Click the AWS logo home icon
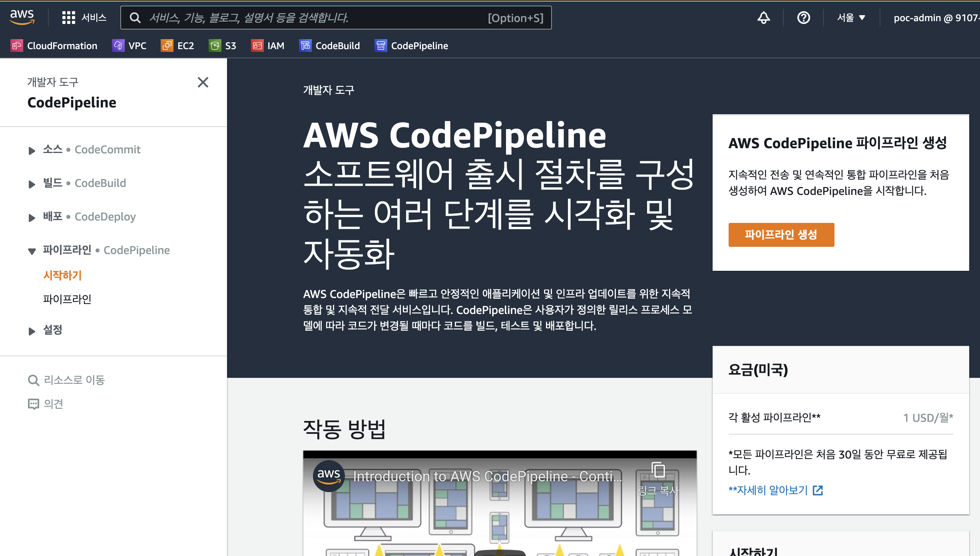The width and height of the screenshot is (980, 556). pyautogui.click(x=22, y=17)
